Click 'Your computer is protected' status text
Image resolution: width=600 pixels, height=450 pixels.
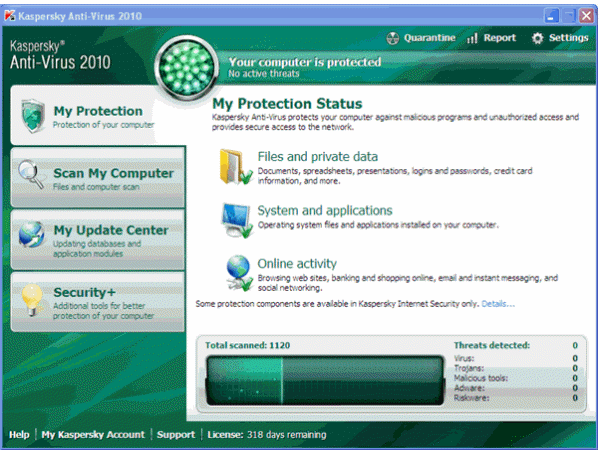click(x=305, y=62)
